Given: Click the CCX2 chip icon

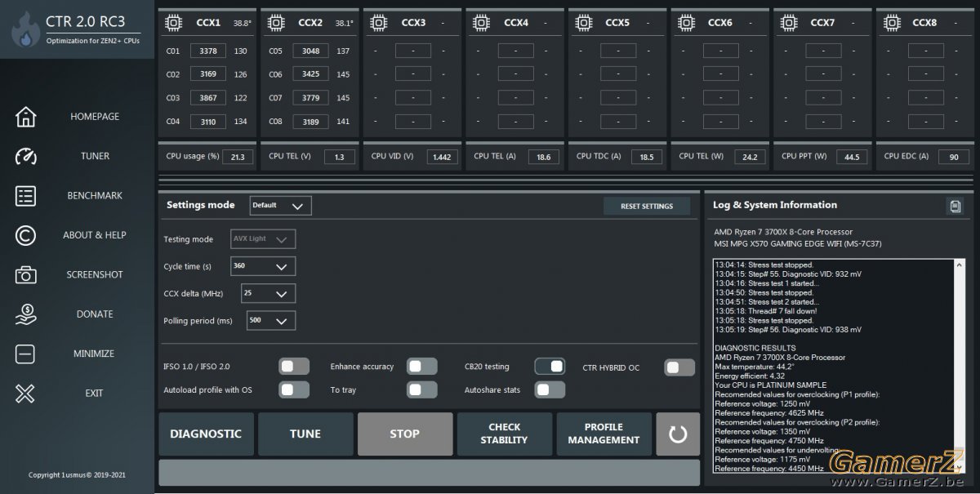Looking at the screenshot, I should click(277, 23).
